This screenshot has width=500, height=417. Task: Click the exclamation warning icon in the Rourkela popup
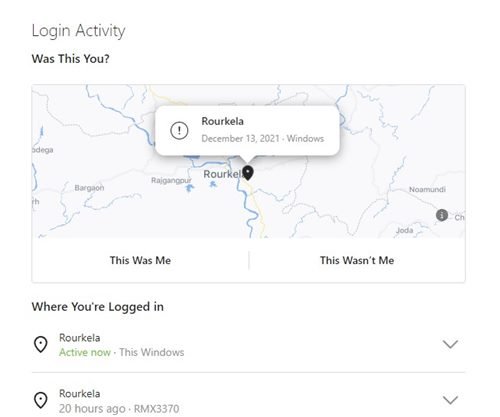179,130
